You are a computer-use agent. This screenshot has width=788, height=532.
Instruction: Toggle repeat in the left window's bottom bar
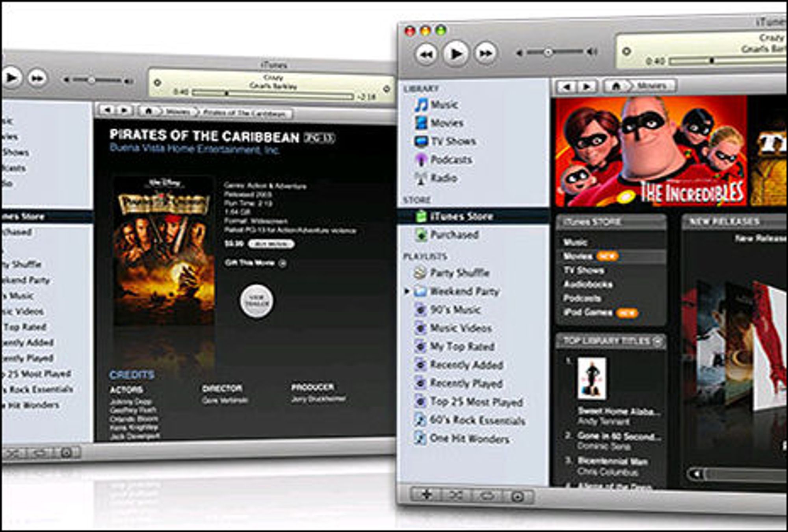[x=41, y=453]
